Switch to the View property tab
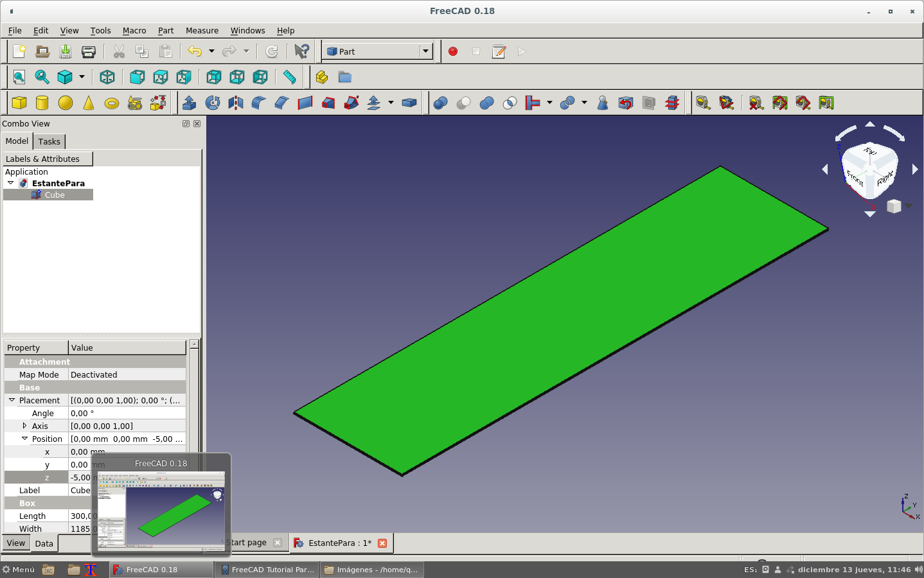The width and height of the screenshot is (924, 578). coord(16,543)
